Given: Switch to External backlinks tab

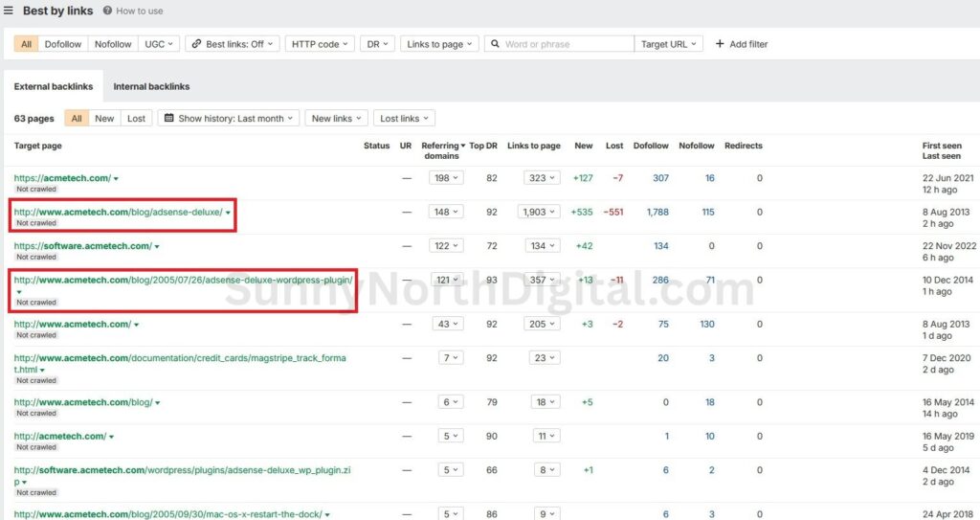Looking at the screenshot, I should click(54, 86).
